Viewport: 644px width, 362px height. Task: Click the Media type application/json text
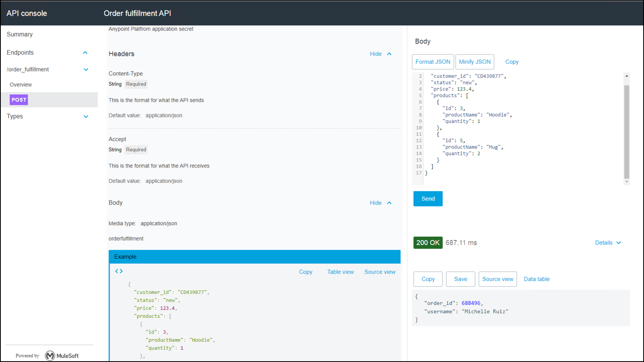(143, 224)
